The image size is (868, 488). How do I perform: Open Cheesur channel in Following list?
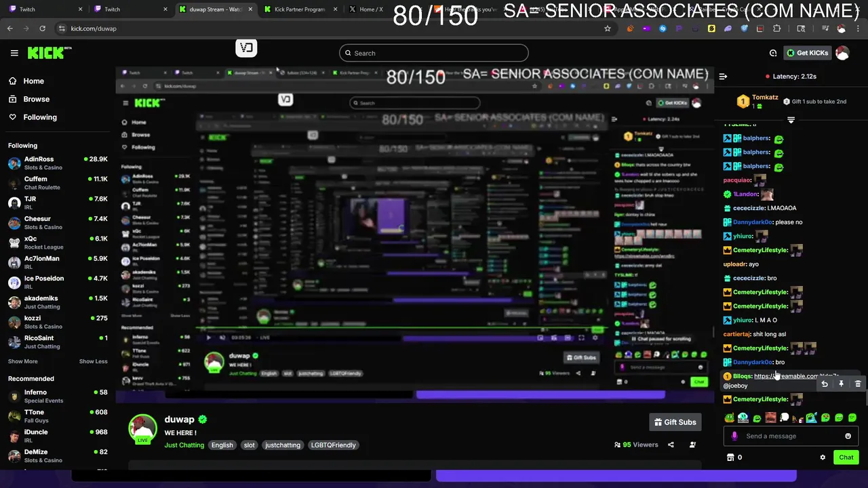point(58,222)
